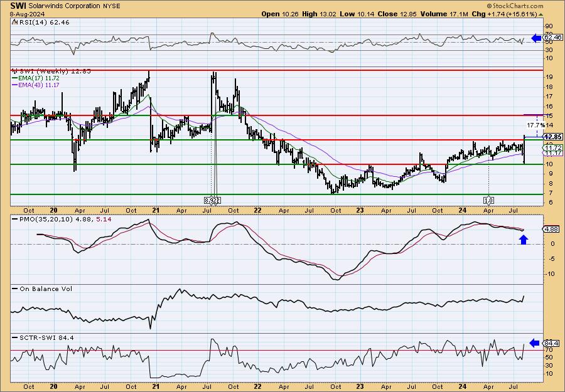Viewport: 565px width, 392px height.
Task: Click the NYSE exchange label
Action: (111, 6)
